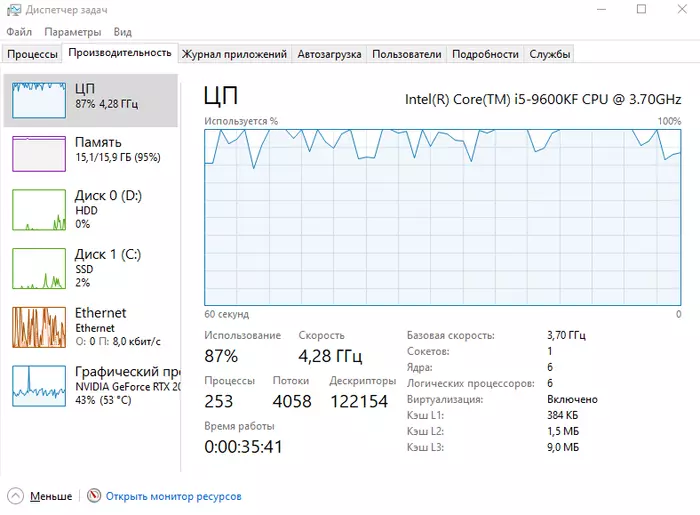This screenshot has height=515, width=700.
Task: Close the Диспетчер задач window
Action: point(682,9)
